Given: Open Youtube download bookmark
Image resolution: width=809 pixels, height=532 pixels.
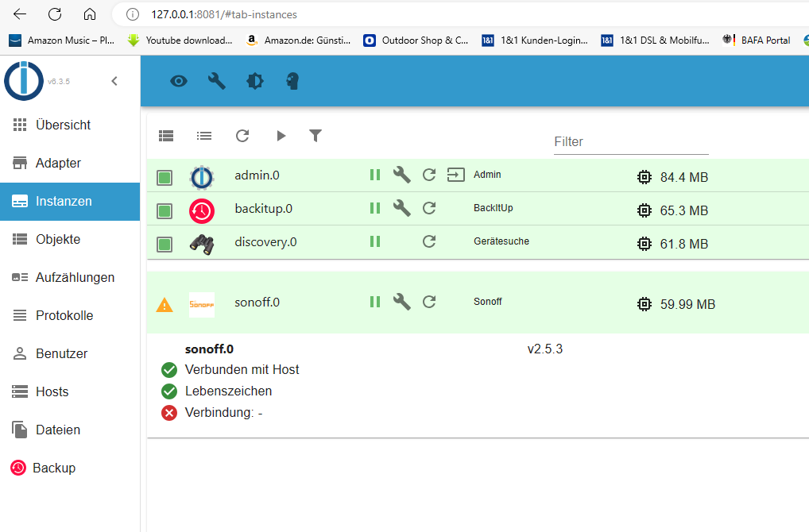Looking at the screenshot, I should click(x=180, y=40).
